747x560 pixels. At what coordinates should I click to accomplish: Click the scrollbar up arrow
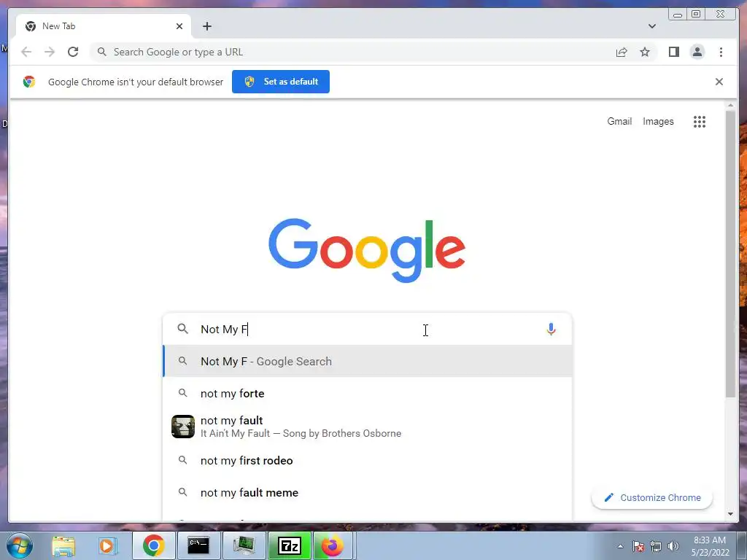tap(730, 105)
